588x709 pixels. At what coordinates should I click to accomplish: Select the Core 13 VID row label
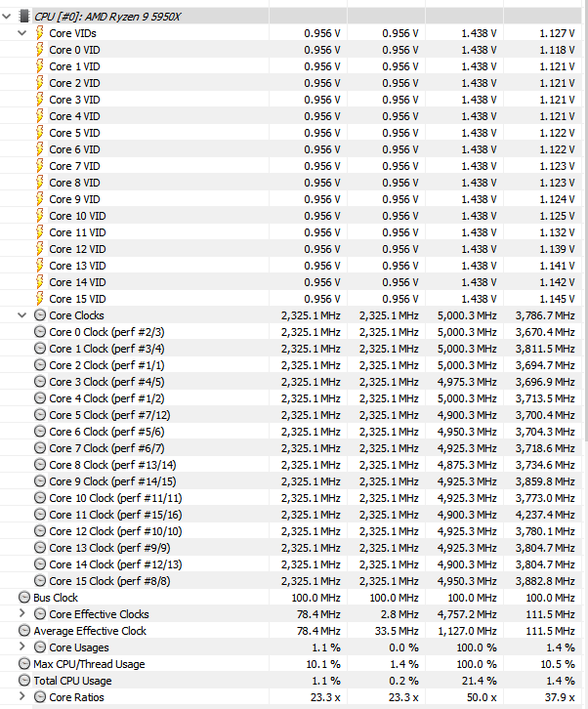(x=77, y=266)
